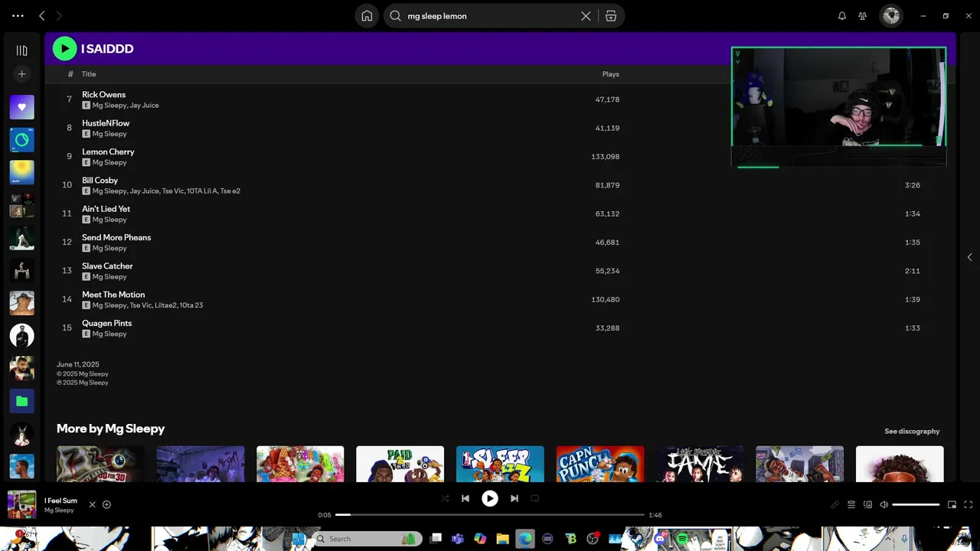Follow the See discography link
Screen dimensions: 980x551
[x=912, y=431]
